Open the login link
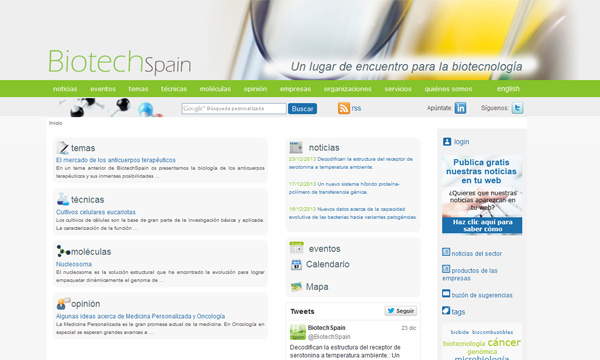This screenshot has width=600, height=360. pos(461,142)
